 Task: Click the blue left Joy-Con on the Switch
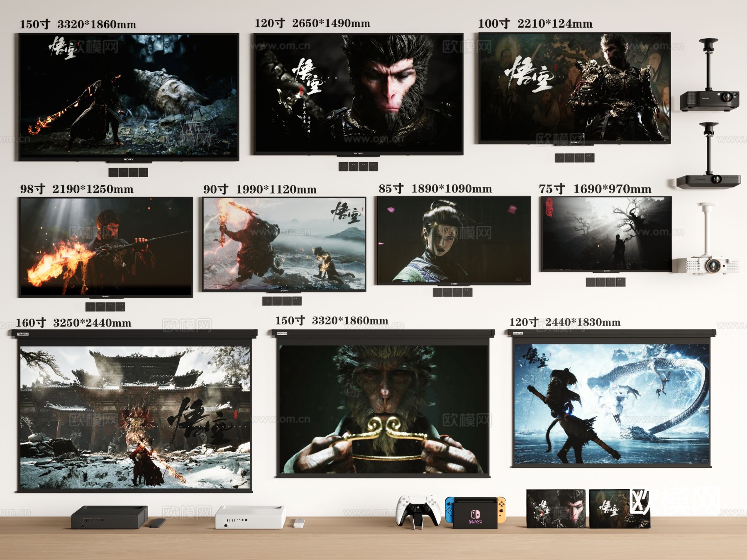449,509
